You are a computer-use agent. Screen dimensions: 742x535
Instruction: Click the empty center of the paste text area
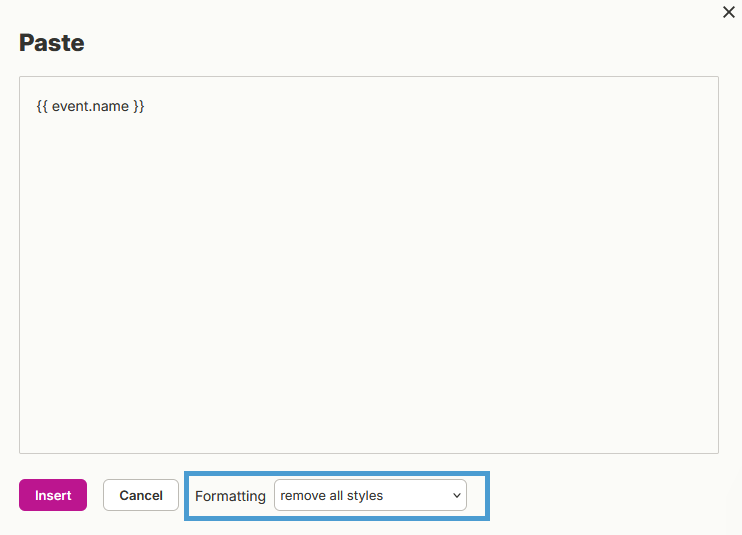369,265
